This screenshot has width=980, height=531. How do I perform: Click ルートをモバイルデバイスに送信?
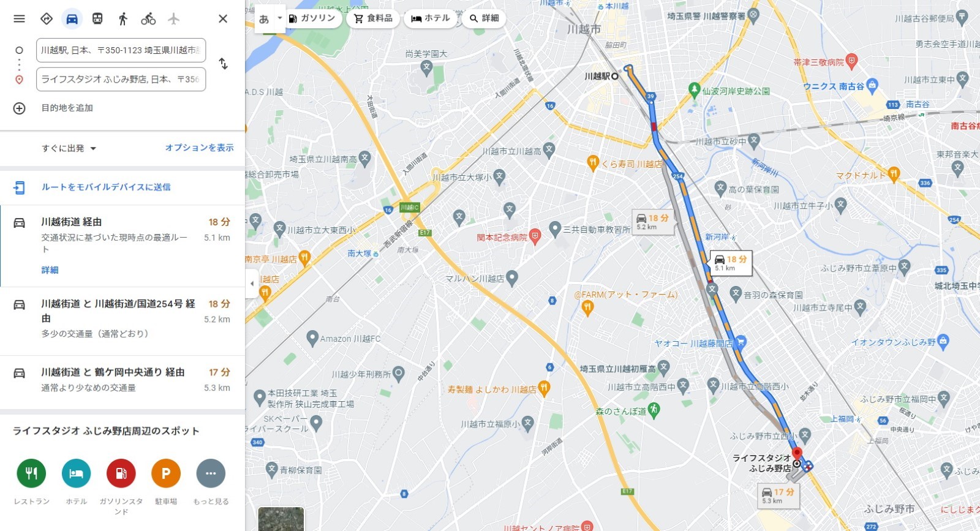coord(106,187)
